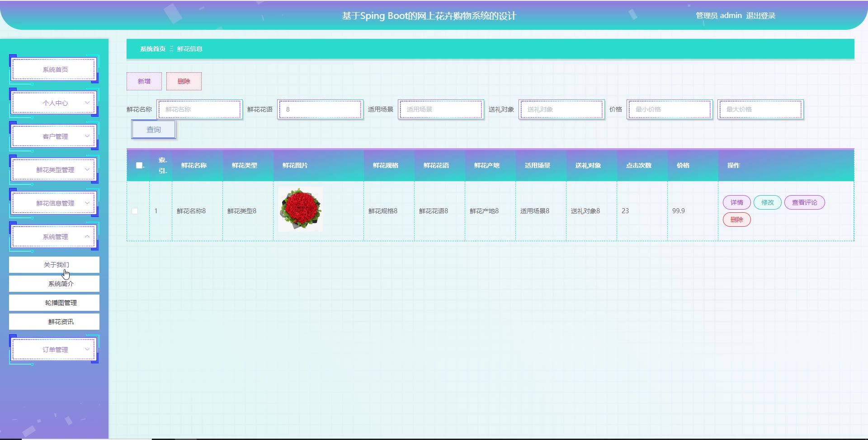Screen dimensions: 868x440
Task: Click the 查询 search button
Action: [x=154, y=130]
